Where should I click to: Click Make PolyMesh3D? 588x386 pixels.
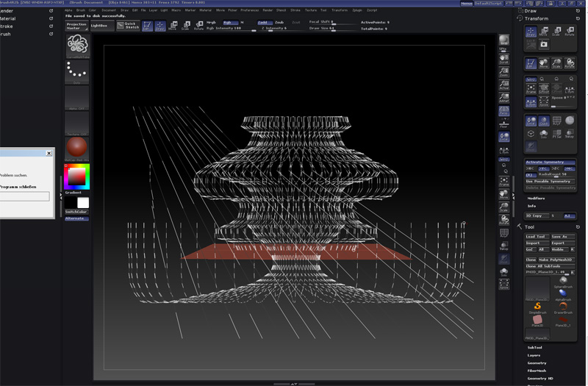(x=556, y=260)
